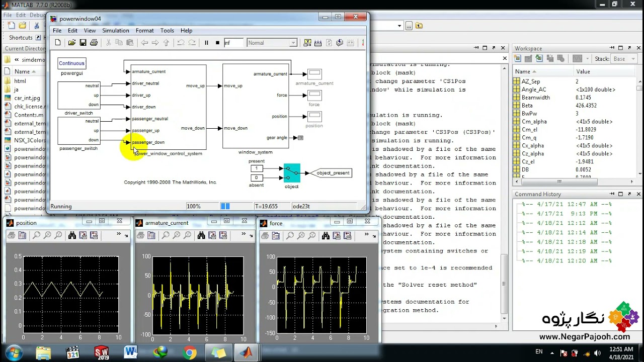
Task: Open Parameters icon in force scope window
Action: pyautogui.click(x=276, y=235)
